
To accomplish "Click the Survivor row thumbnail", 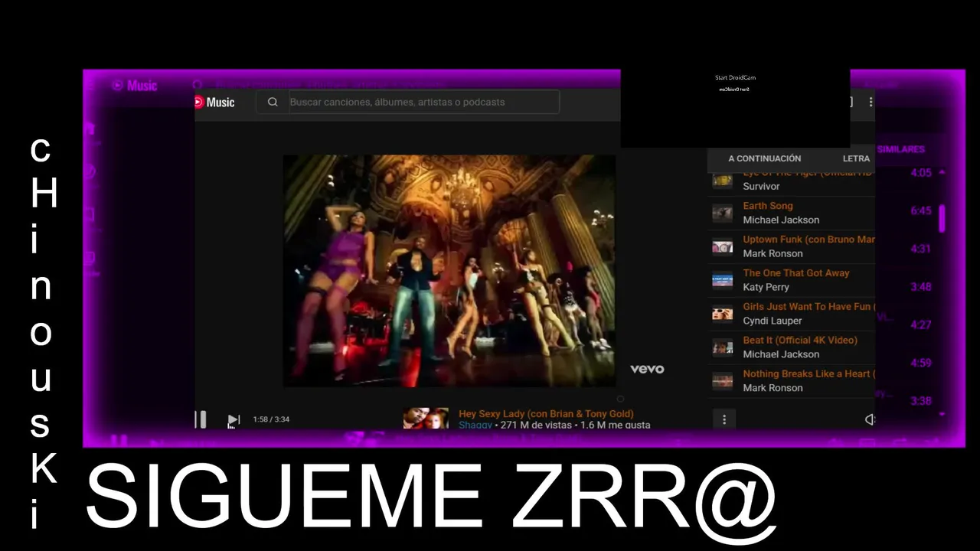I will [x=723, y=180].
